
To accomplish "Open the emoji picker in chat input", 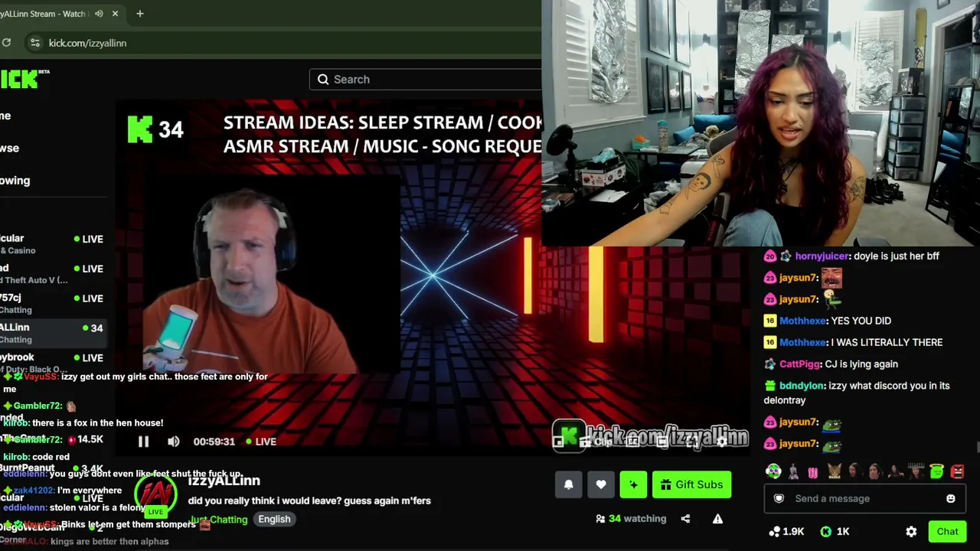I will [951, 499].
